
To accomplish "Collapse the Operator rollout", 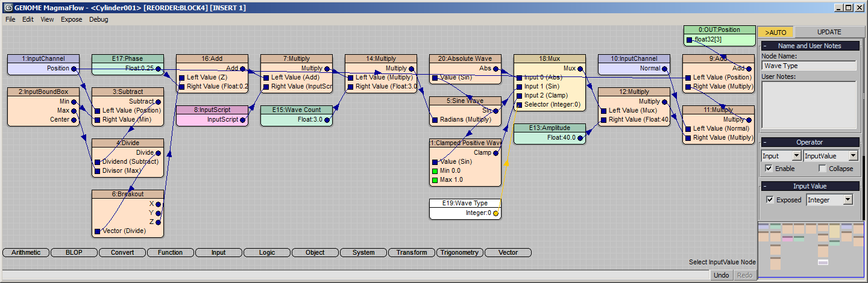I will 810,142.
